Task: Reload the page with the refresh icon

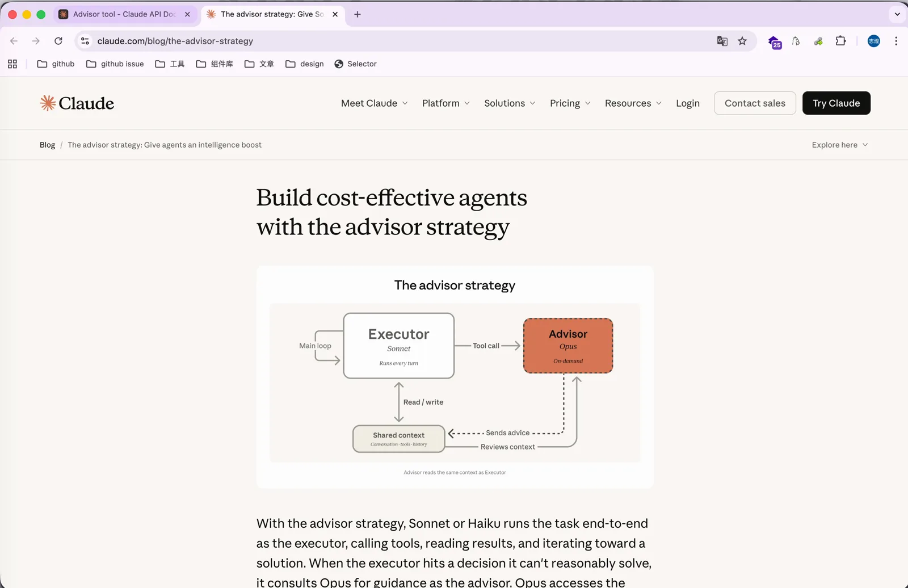Action: (58, 41)
